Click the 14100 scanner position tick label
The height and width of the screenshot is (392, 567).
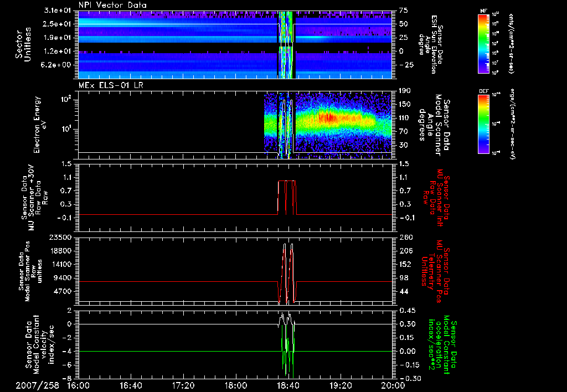click(60, 264)
